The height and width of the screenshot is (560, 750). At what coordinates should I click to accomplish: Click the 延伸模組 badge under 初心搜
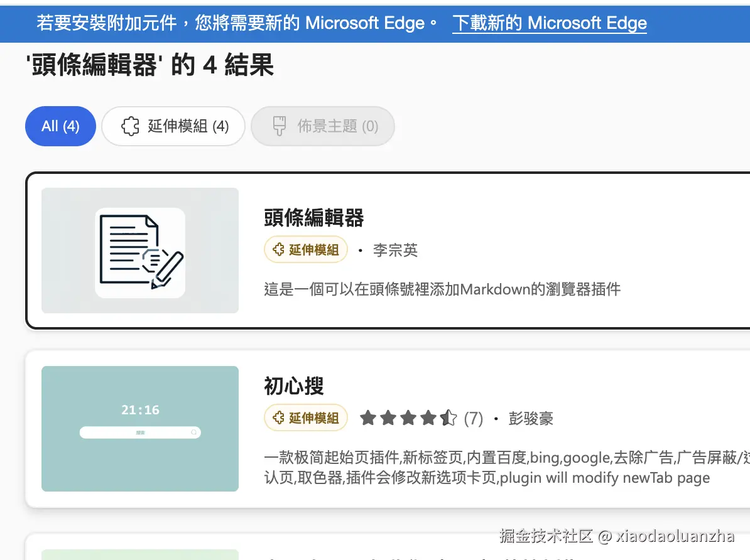pyautogui.click(x=306, y=418)
